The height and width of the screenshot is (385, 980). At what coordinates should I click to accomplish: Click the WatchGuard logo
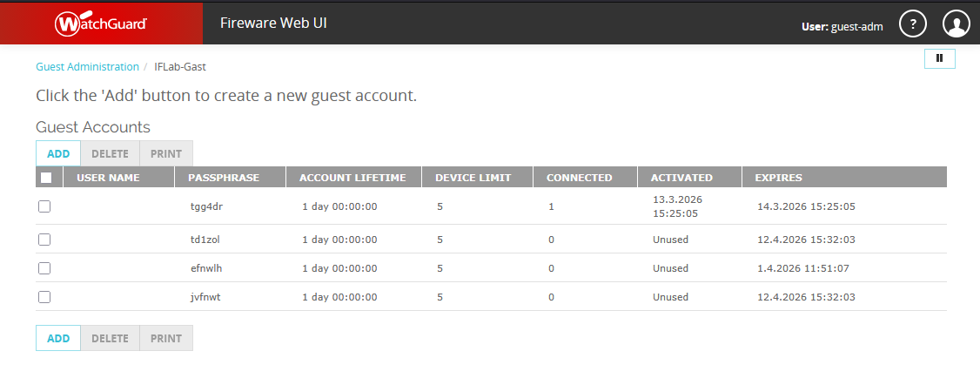pyautogui.click(x=101, y=23)
